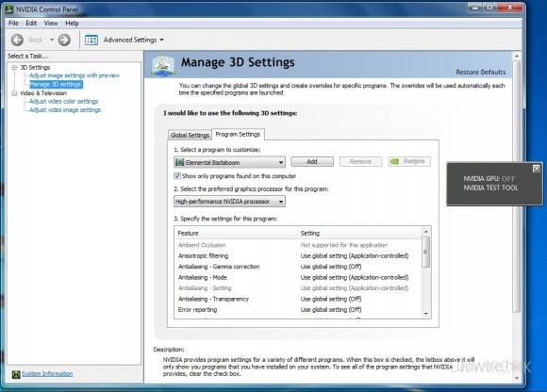
Task: Close the NVIDIA GPU test tool popup
Action: (x=537, y=169)
